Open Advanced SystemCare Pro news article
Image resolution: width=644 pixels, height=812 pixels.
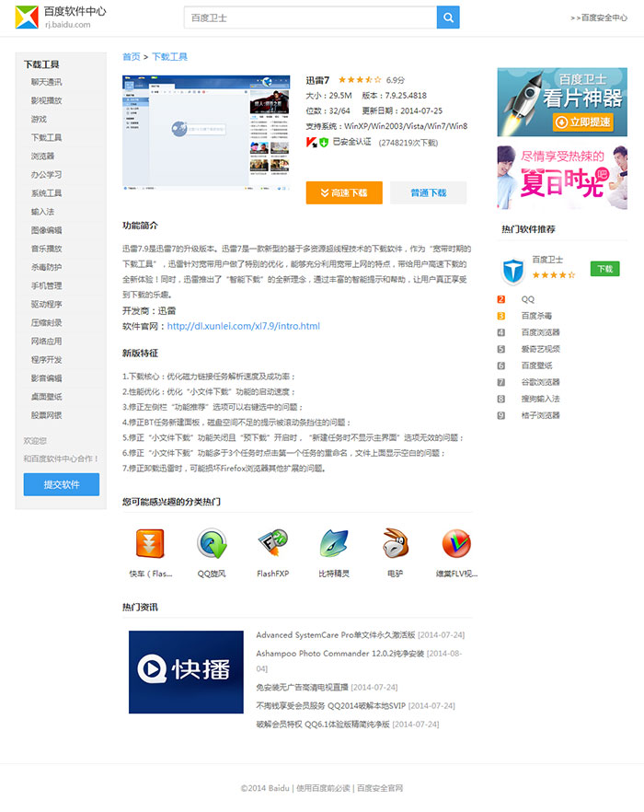pos(336,635)
